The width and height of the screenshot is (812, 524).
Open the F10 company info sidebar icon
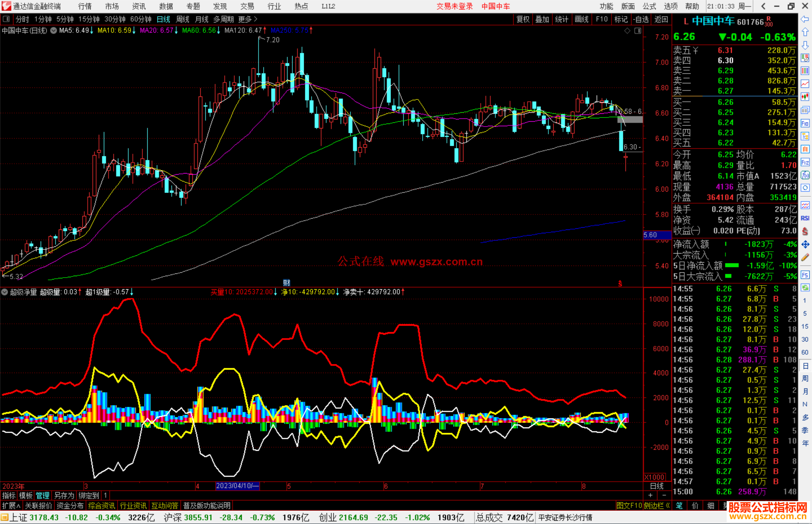(805, 123)
